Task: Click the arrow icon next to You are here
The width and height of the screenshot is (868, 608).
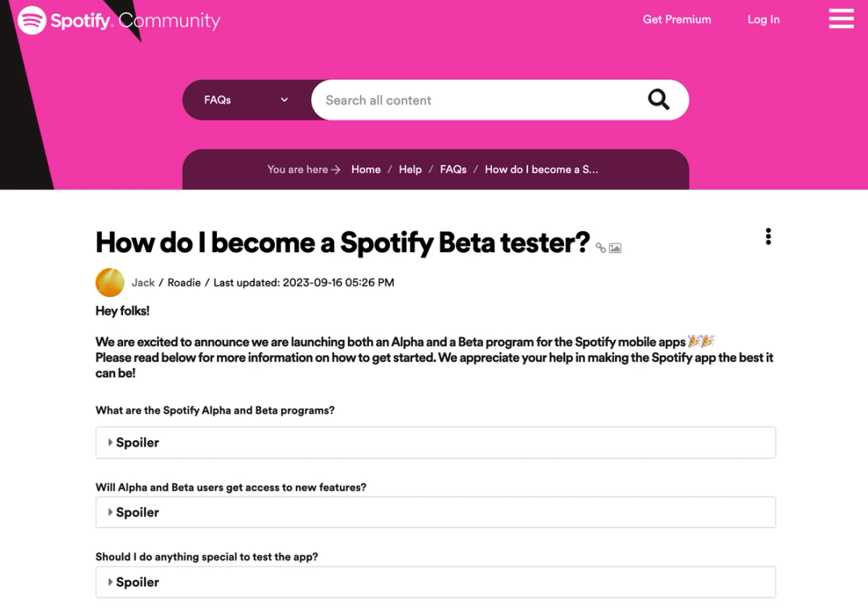Action: coord(337,169)
